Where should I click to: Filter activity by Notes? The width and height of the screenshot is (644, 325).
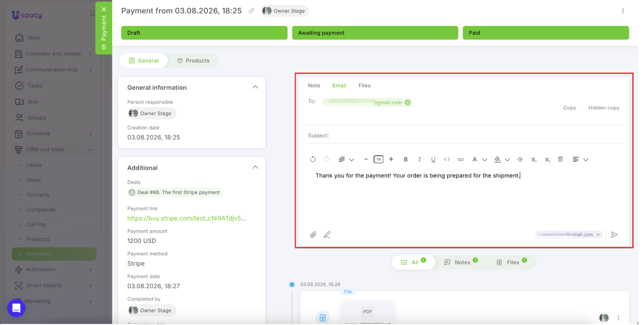[x=461, y=262]
